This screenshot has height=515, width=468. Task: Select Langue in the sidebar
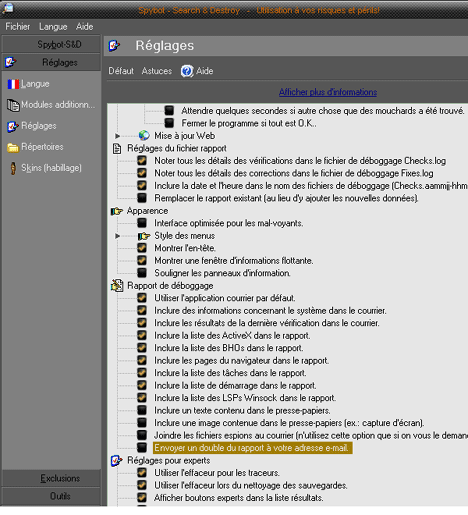pos(35,84)
